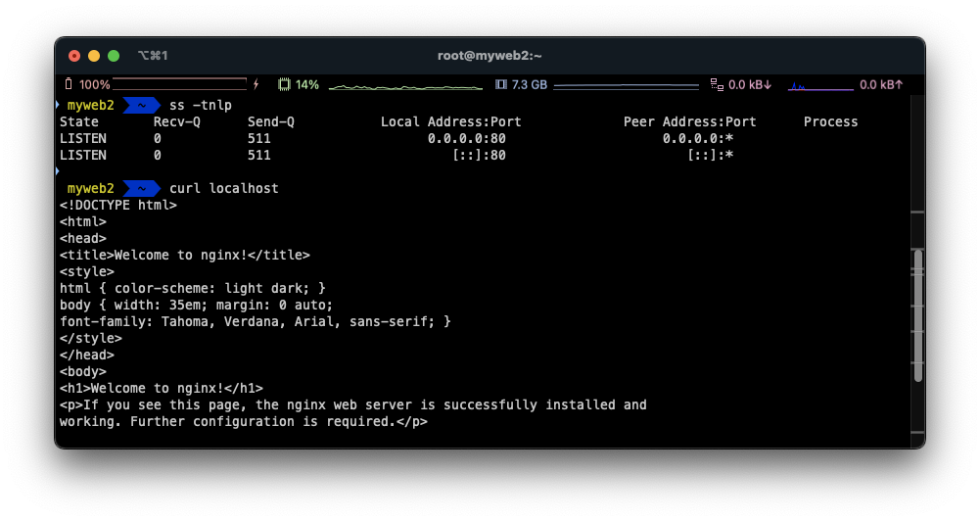Click the closing '</style>' tag line
Viewport: 980px width, 521px height.
[91, 339]
